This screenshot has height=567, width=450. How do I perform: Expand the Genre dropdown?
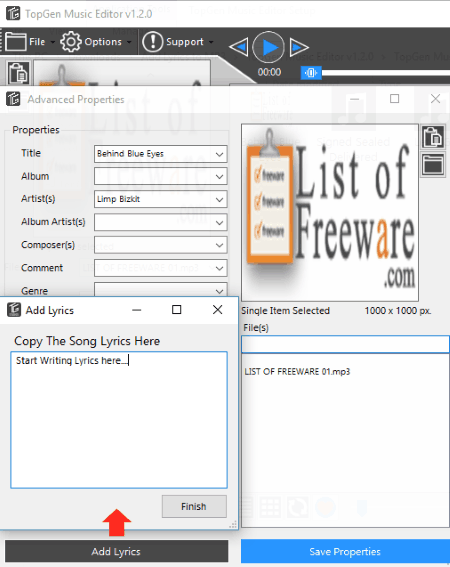[219, 291]
